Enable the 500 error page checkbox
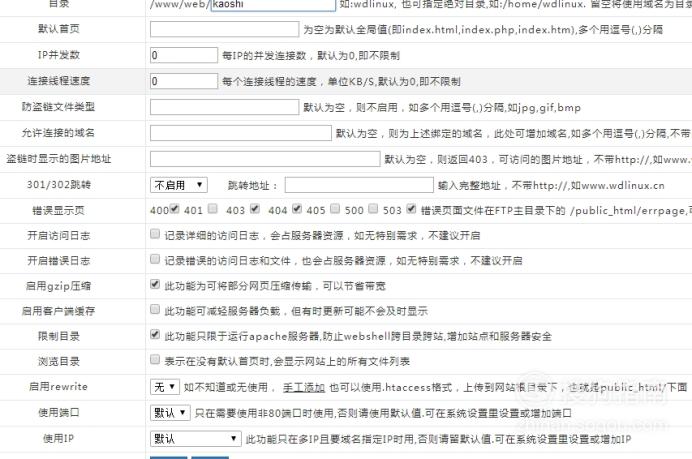Image resolution: width=692 pixels, height=459 pixels. [373, 209]
